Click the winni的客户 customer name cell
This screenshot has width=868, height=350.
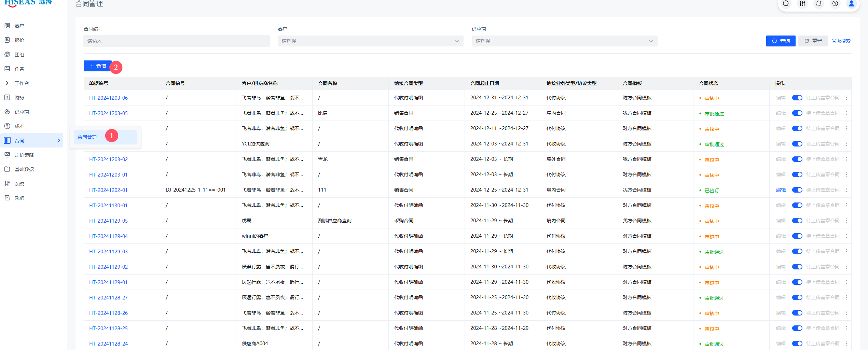(255, 236)
